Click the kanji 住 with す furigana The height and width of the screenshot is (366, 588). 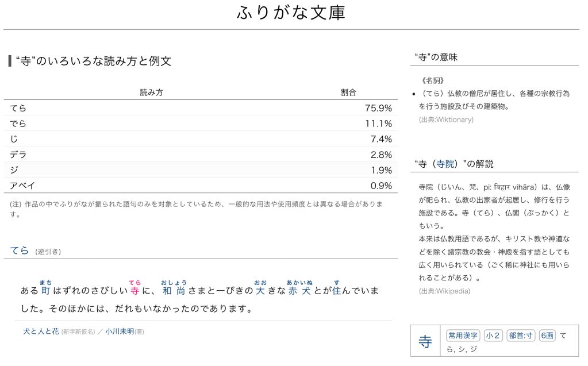click(336, 291)
